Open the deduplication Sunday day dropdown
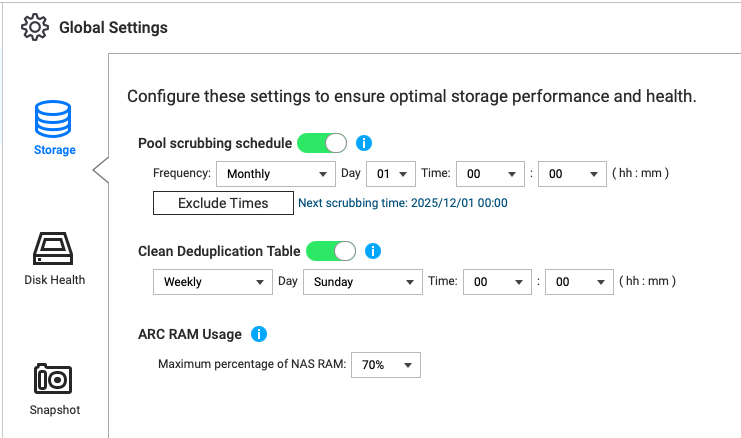The height and width of the screenshot is (438, 741). (x=361, y=282)
